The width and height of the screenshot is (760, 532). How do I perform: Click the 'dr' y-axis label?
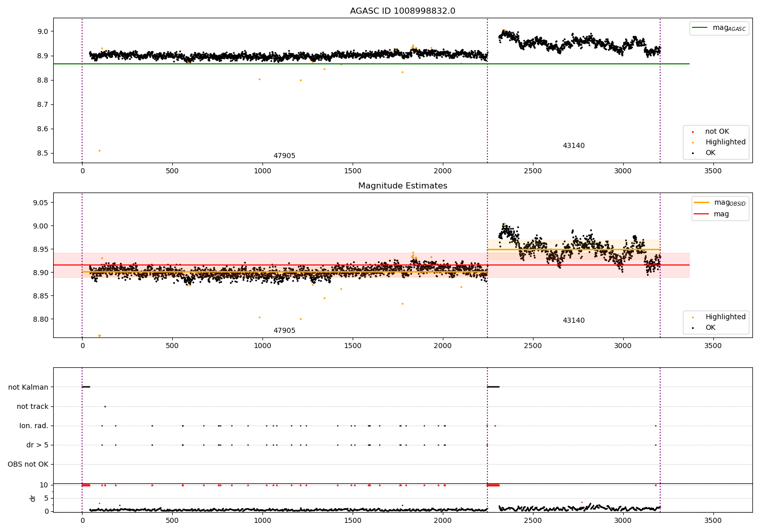pyautogui.click(x=33, y=498)
